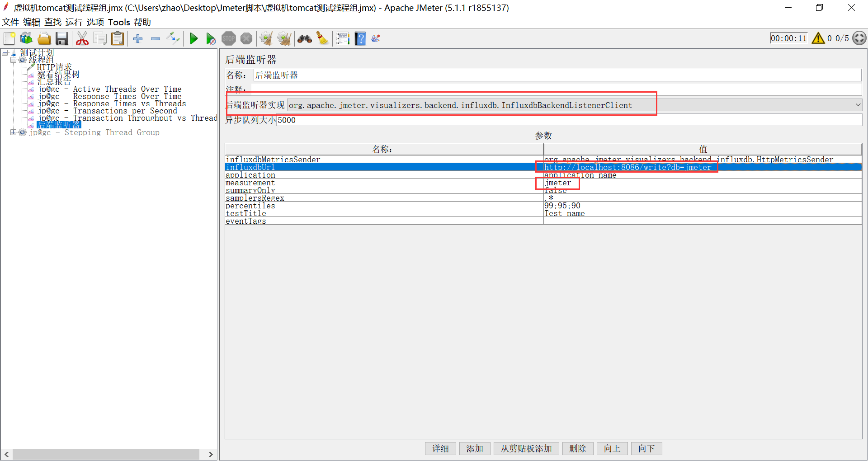Image resolution: width=868 pixels, height=461 pixels.
Task: Search the tree with binoculars icon
Action: 305,39
